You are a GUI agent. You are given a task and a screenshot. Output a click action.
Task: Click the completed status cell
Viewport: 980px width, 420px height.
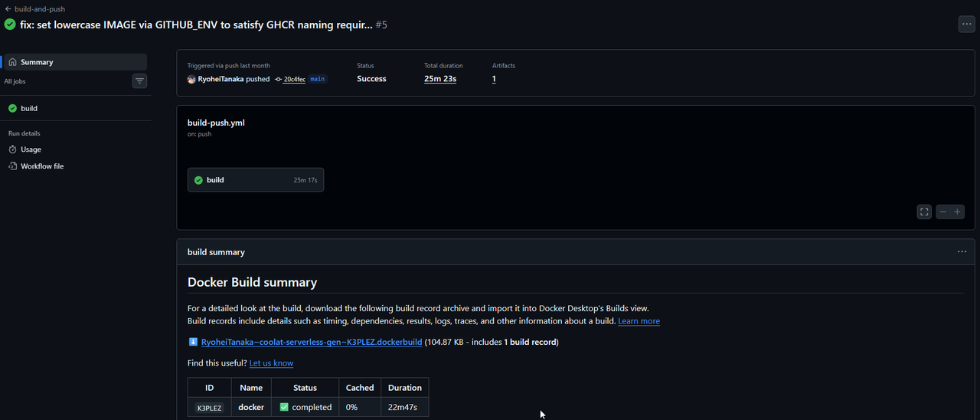[305, 408]
